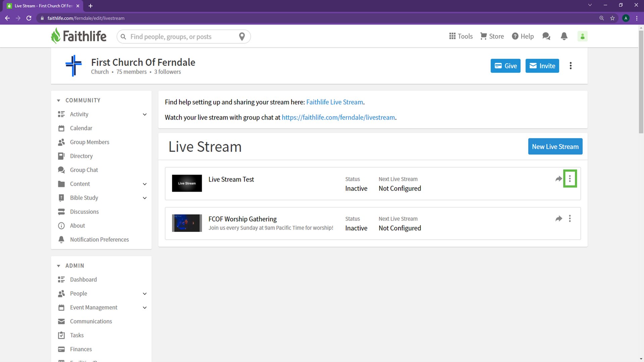The image size is (644, 362).
Task: Click the FCOF Worship Gathering thumbnail
Action: click(x=187, y=223)
